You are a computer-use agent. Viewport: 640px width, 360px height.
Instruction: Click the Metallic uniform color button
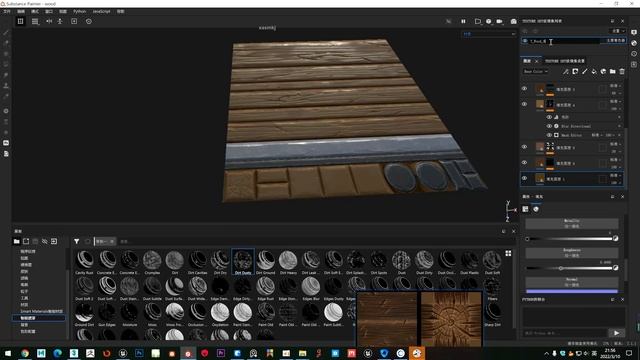571,223
